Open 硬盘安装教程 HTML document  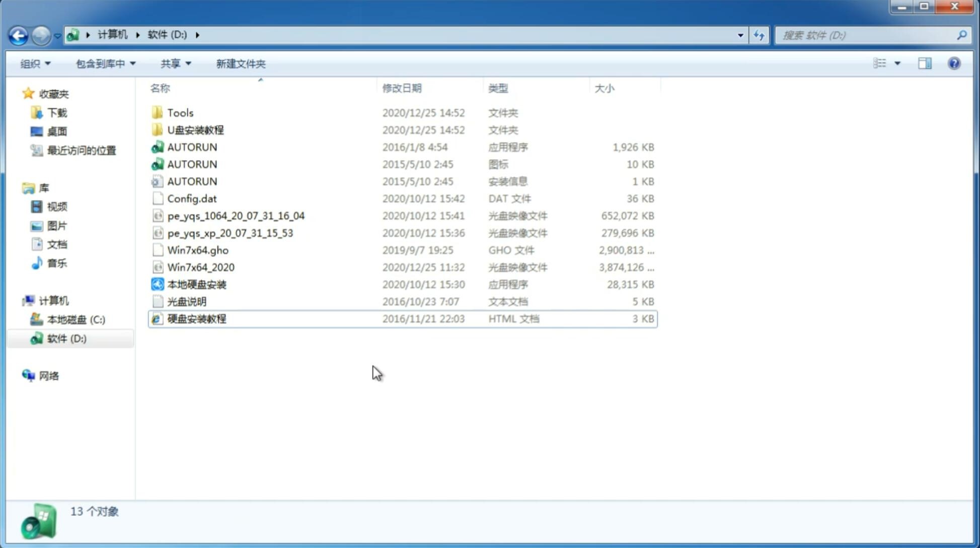pos(196,318)
